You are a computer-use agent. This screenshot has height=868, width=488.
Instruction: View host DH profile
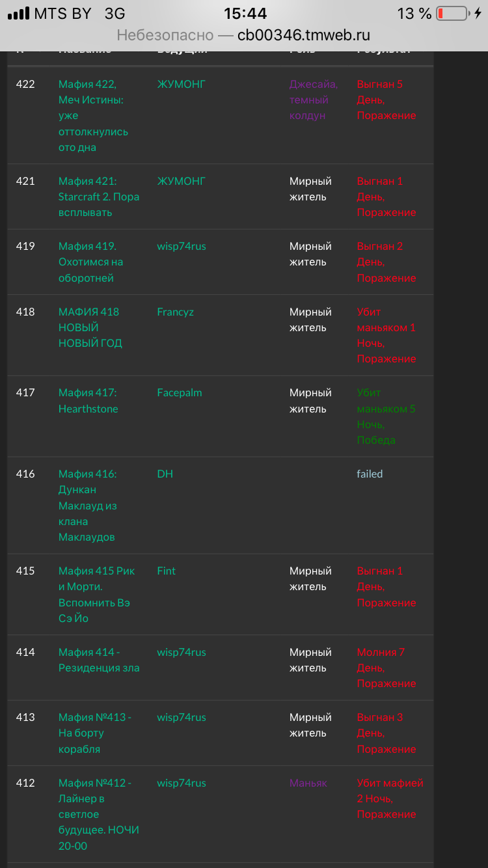(x=165, y=474)
